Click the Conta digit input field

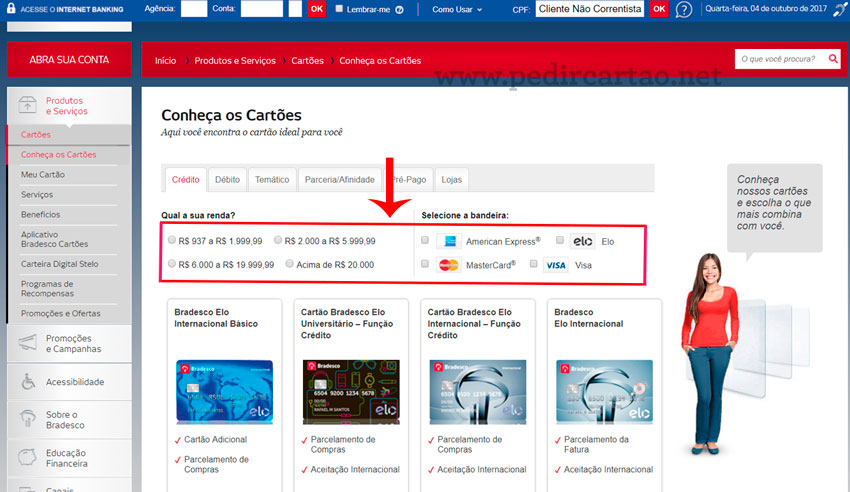295,9
